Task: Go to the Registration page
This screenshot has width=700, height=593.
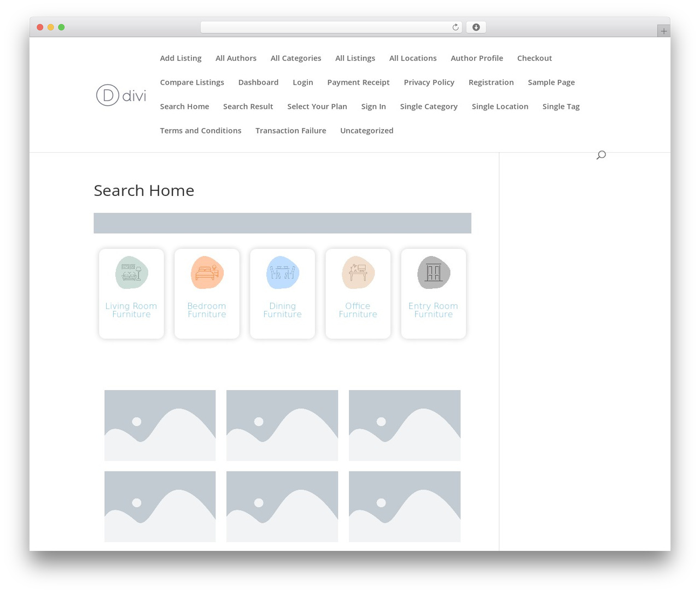Action: (x=491, y=82)
